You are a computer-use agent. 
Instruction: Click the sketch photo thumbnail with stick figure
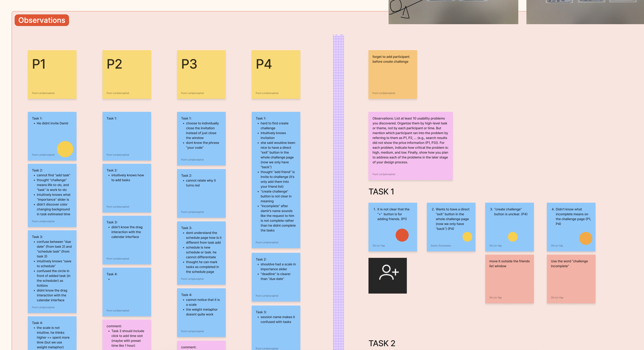[453, 12]
